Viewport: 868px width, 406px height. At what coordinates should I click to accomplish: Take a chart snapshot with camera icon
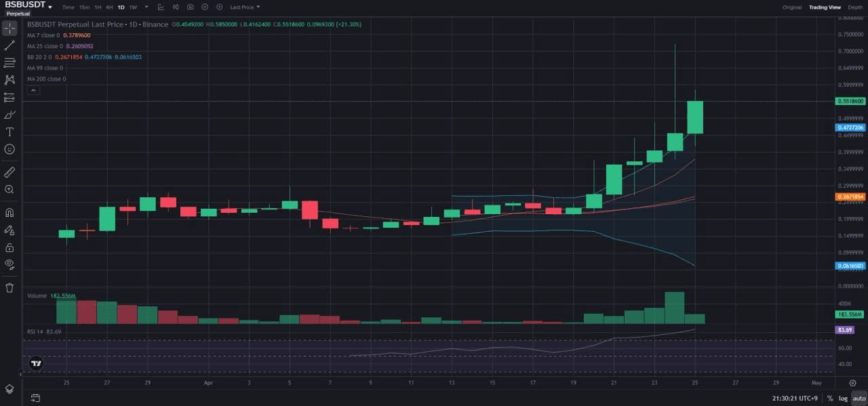190,7
